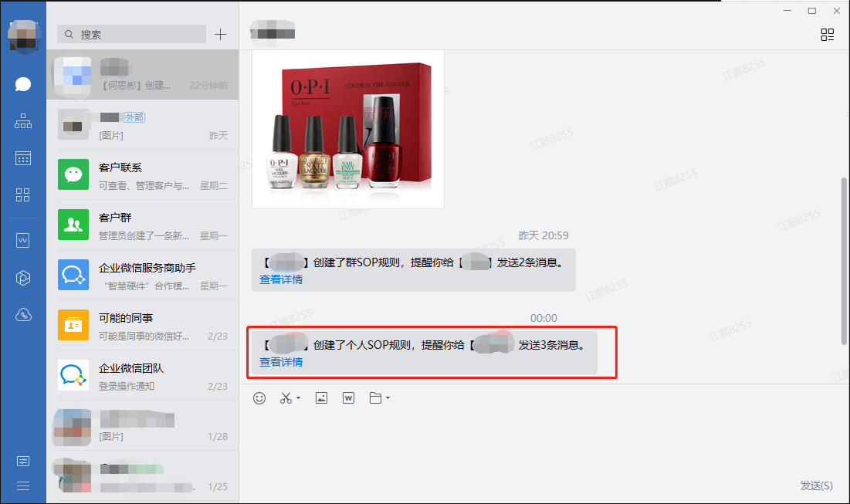This screenshot has height=504, width=850.
Task: Click the 搜索 search field
Action: (x=132, y=35)
